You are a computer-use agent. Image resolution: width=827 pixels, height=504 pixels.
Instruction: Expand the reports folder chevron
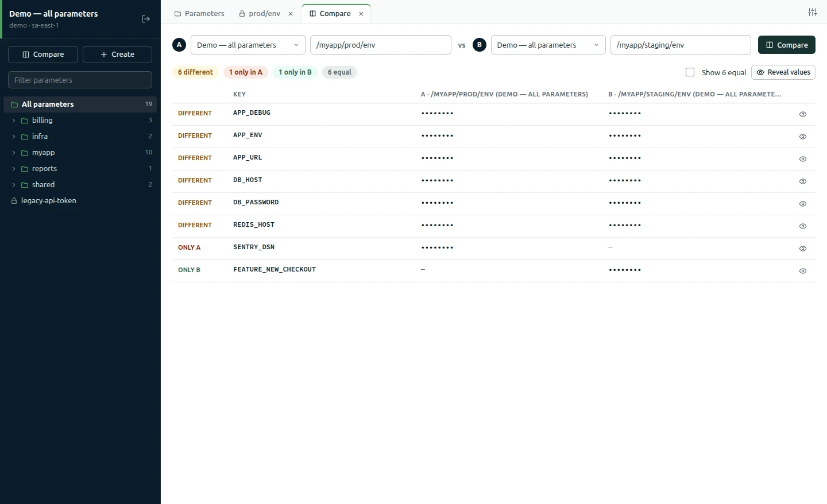(x=14, y=169)
